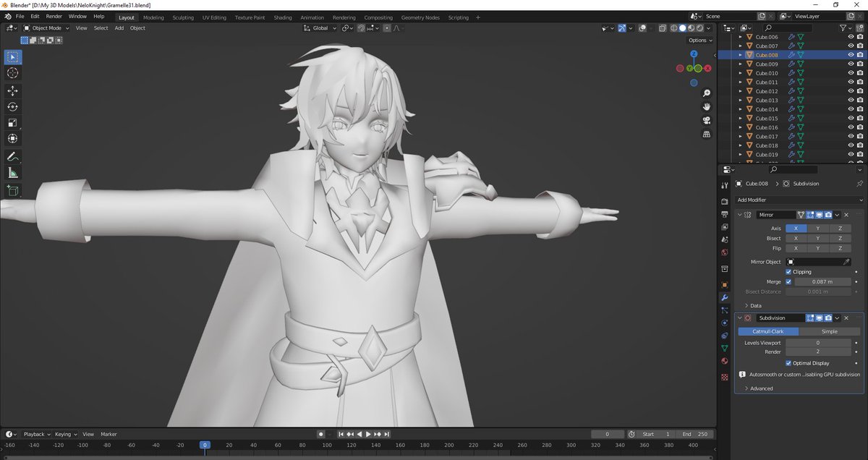
Task: Choose the Move tool
Action: (x=12, y=90)
